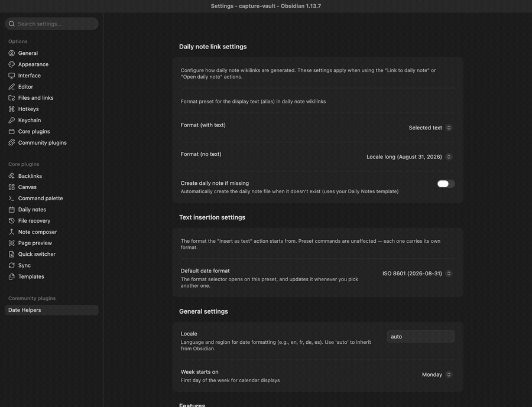Click the Interface monitor icon

(x=12, y=76)
